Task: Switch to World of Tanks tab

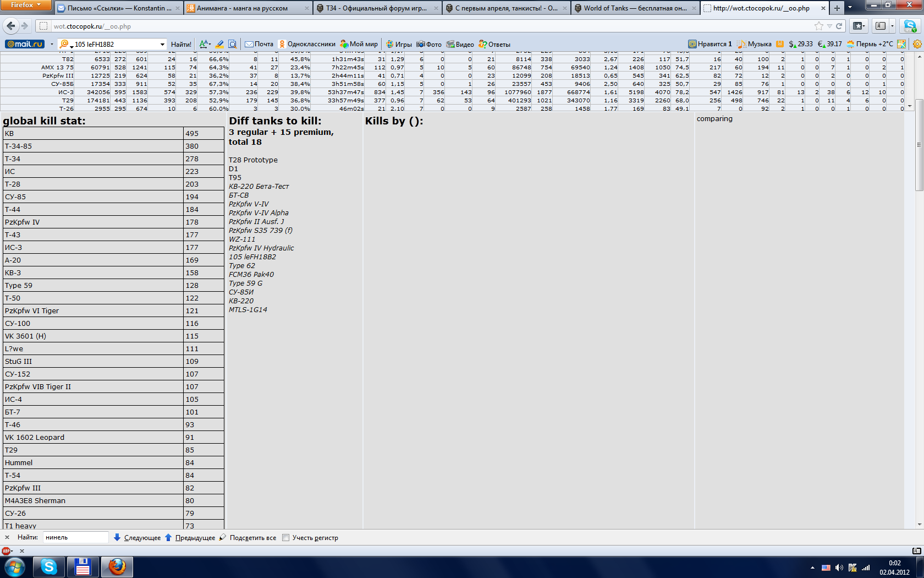Action: [635, 8]
